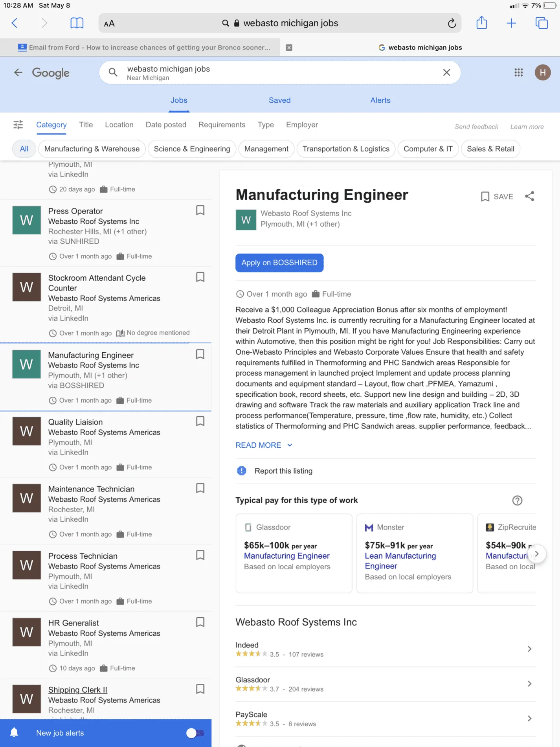Expand Indeed reviews chevron
Viewport: 560px width, 747px height.
tap(529, 649)
